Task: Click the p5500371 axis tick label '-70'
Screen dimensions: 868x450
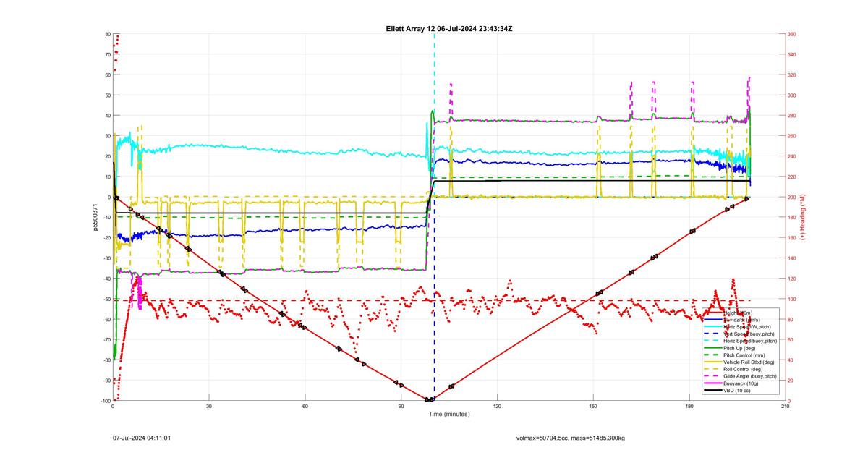Action: coord(106,339)
